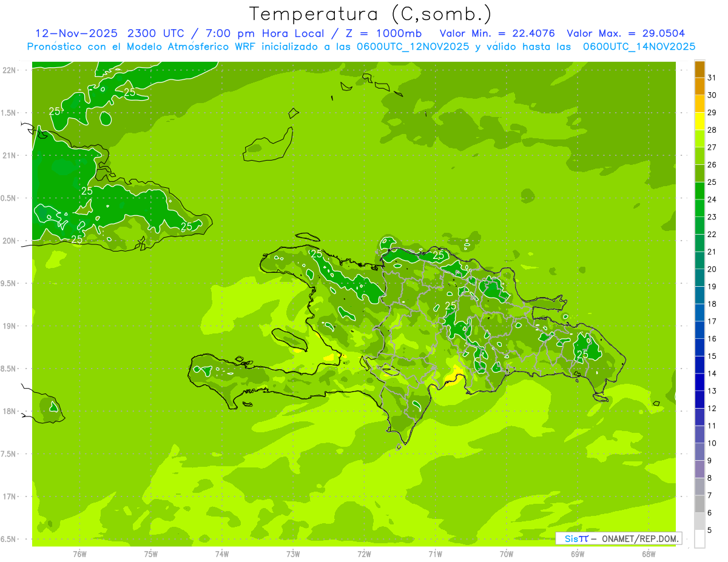Click the "19N" latitude label
Screen dimensions: 728x562
(x=9, y=326)
